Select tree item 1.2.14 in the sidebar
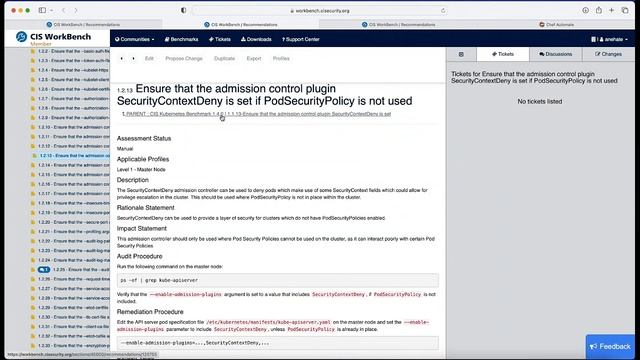Screen dimensions: 640x360 (74, 165)
